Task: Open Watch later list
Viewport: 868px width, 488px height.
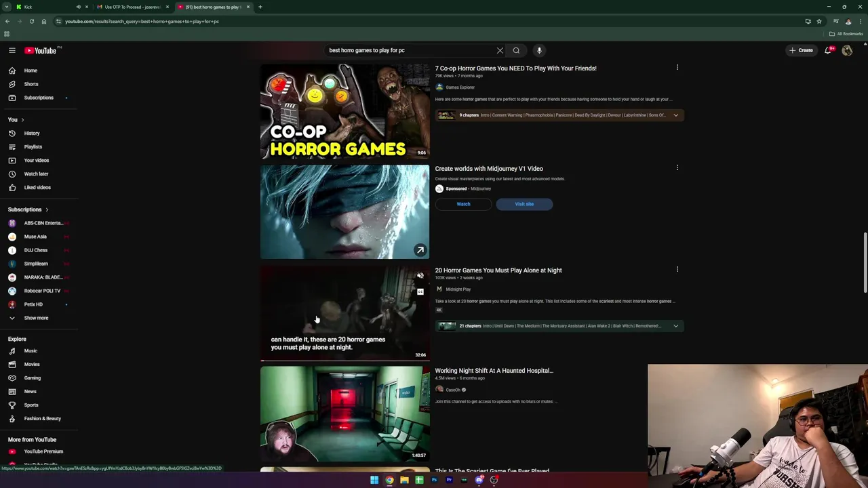Action: coord(36,174)
